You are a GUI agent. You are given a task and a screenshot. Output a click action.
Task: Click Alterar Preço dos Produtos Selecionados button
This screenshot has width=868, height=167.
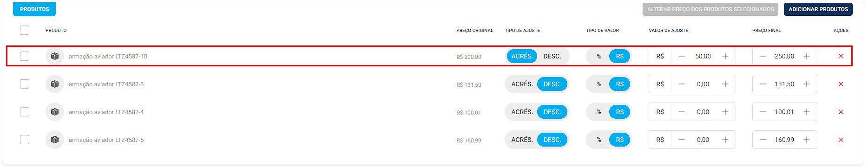coord(710,9)
